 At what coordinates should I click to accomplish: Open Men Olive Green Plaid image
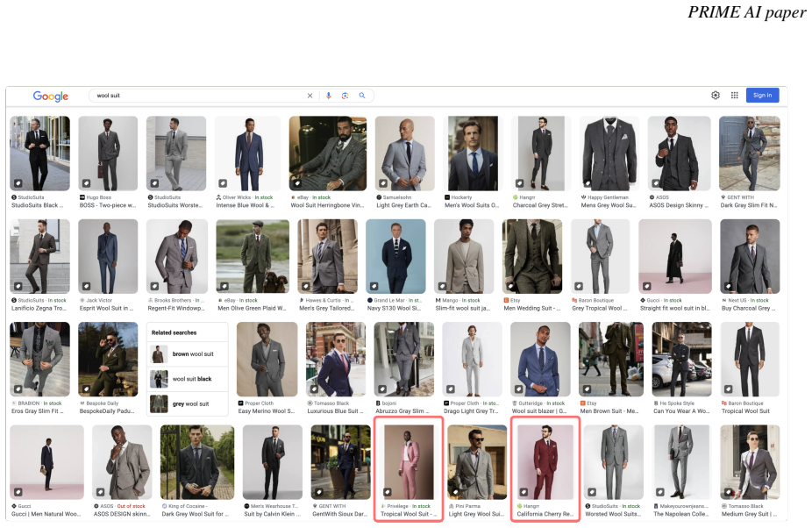[x=253, y=256]
